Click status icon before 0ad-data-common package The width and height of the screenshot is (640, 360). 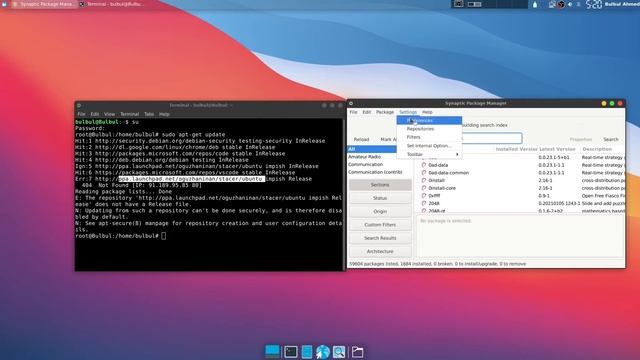point(424,173)
